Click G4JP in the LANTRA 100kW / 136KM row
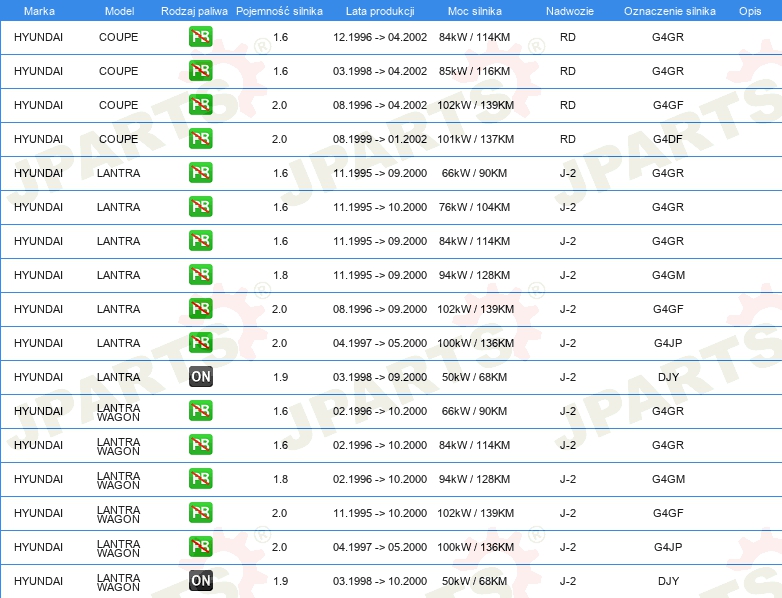The image size is (782, 598). pos(668,343)
